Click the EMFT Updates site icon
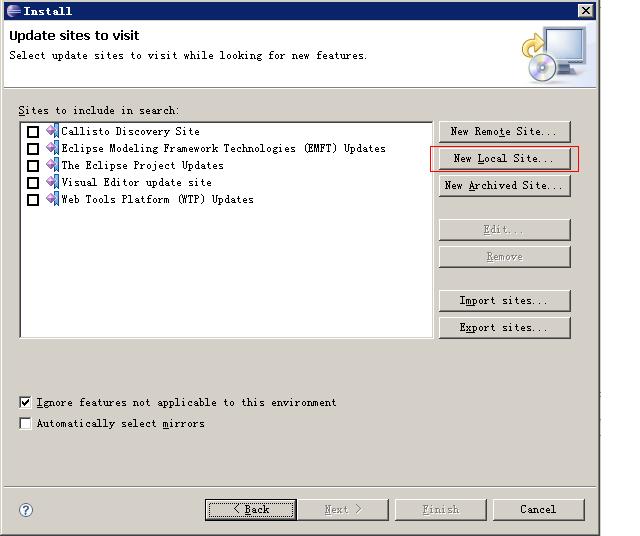Viewport: 640px width, 536px height. 53,148
